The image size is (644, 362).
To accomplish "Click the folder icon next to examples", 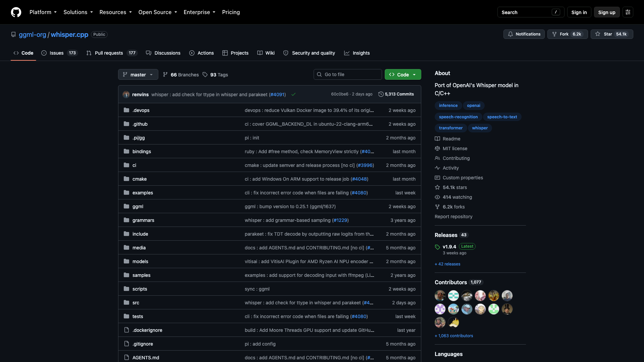I will tap(126, 193).
